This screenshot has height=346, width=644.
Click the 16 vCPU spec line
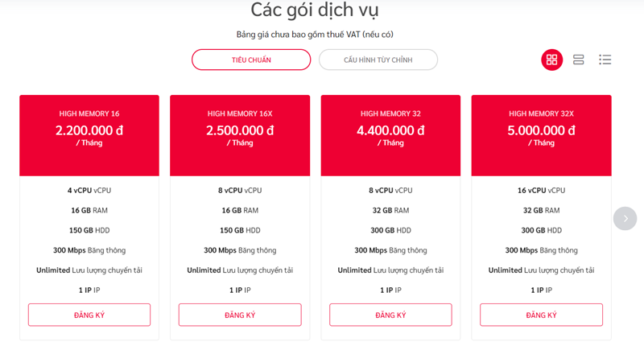pos(541,191)
